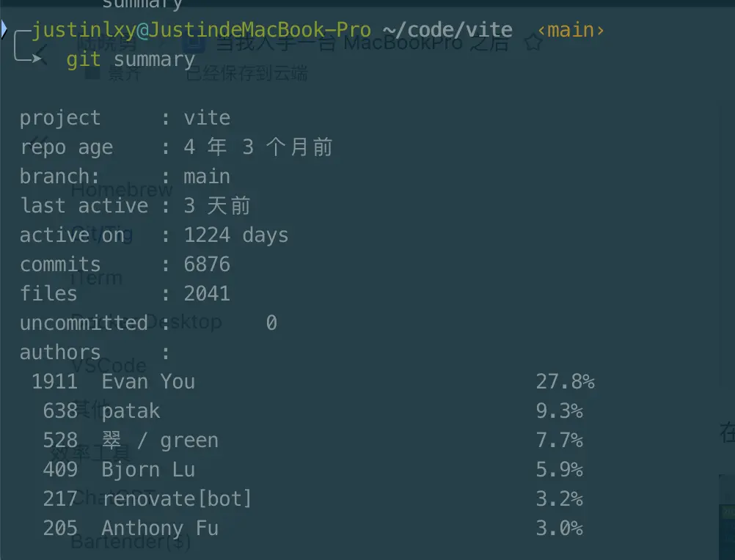Click the author line 'Evan You'
Screen dimensions: 735x560
point(148,382)
